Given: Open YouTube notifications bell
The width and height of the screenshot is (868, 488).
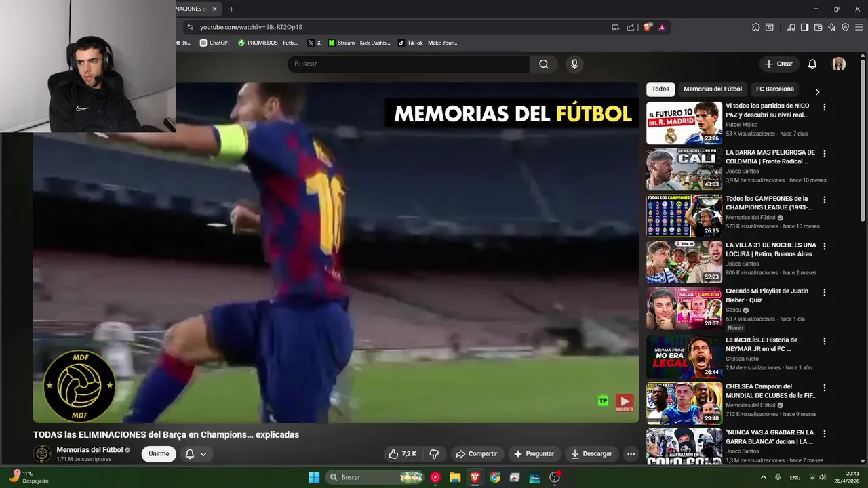Looking at the screenshot, I should pyautogui.click(x=812, y=64).
